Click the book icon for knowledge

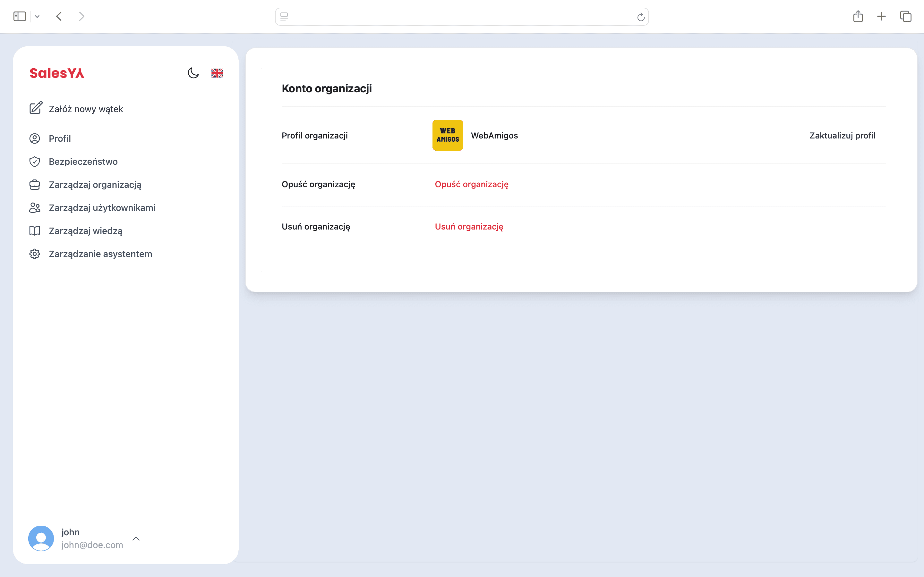(x=35, y=231)
